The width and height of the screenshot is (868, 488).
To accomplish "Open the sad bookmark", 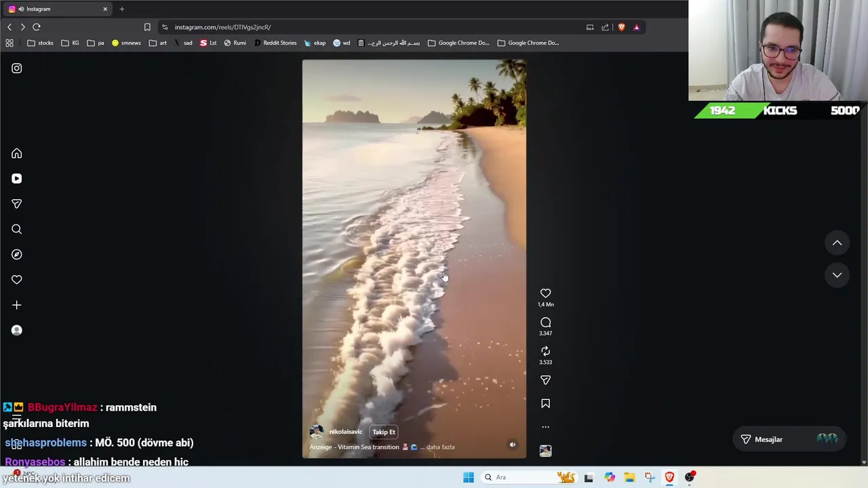I will [183, 43].
